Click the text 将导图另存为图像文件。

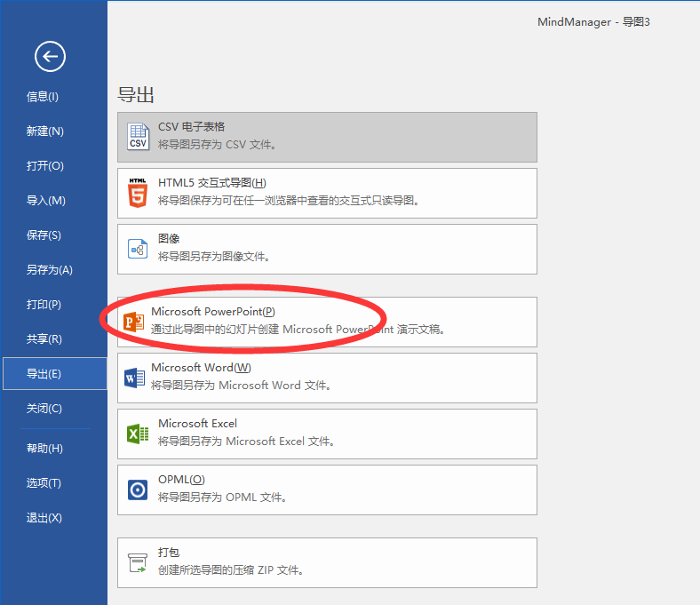coord(214,256)
